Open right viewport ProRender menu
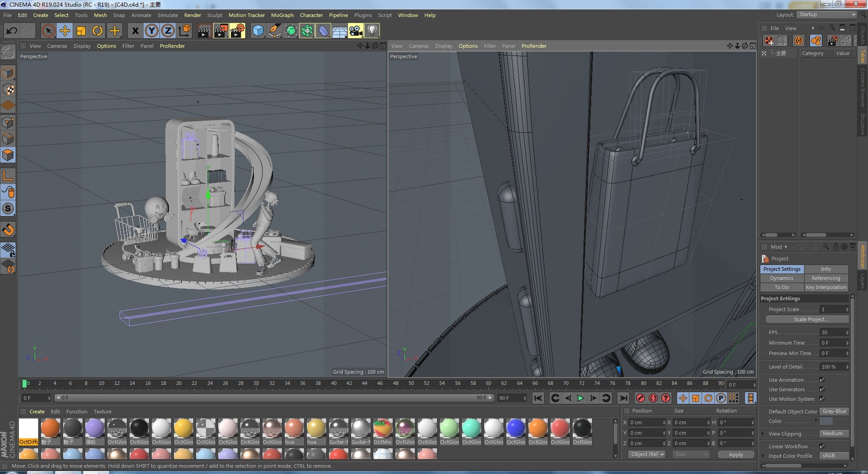Viewport: 868px width, 474px height. [x=533, y=46]
